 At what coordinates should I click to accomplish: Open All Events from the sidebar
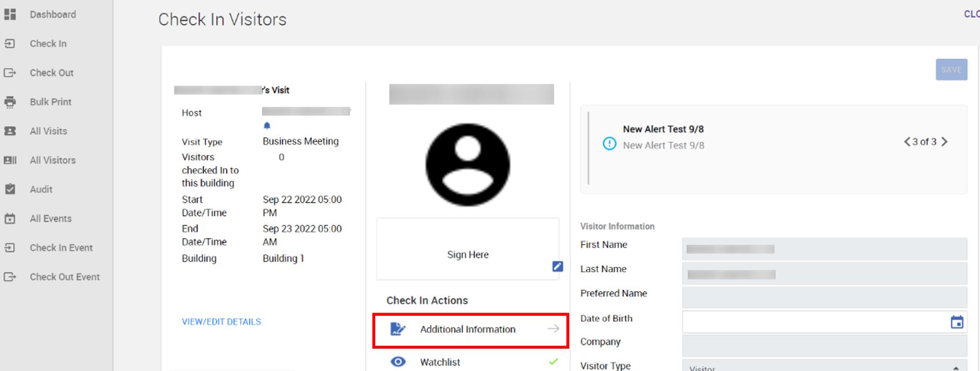coord(51,219)
